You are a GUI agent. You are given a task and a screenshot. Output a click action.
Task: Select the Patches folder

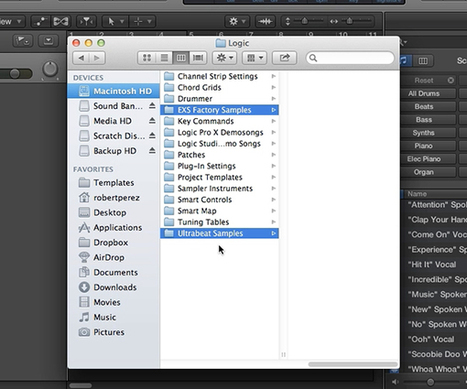[x=219, y=155]
